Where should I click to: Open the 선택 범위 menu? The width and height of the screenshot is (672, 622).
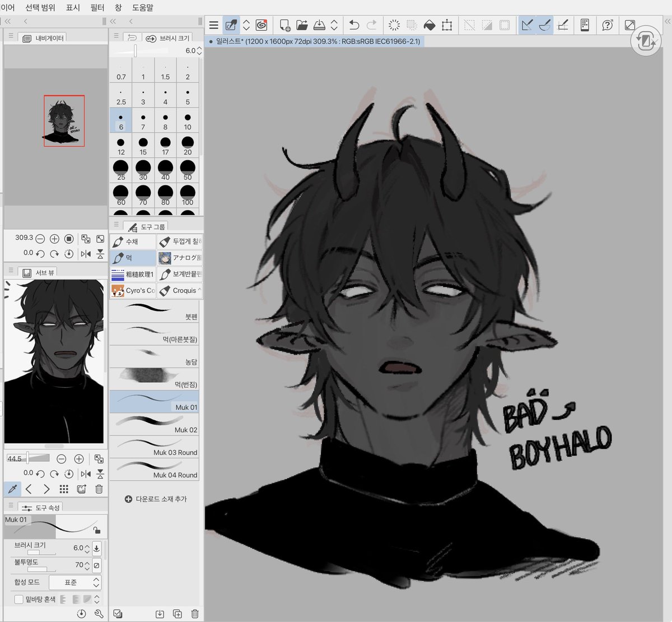(x=40, y=7)
